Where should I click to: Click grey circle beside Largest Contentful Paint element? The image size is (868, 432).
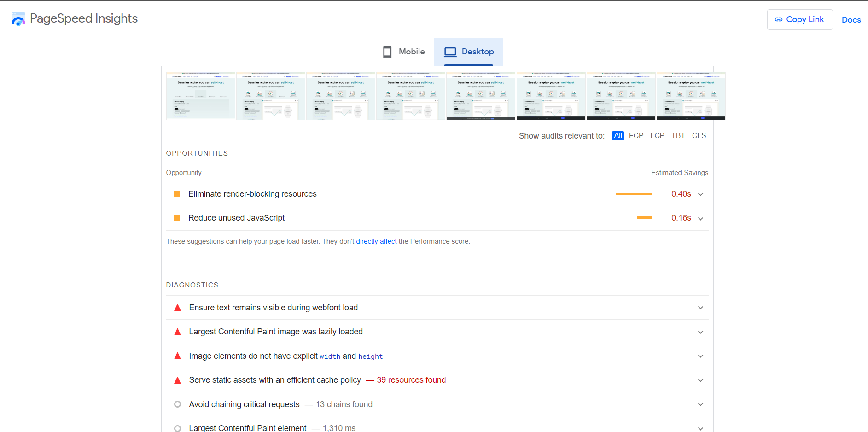click(x=177, y=428)
